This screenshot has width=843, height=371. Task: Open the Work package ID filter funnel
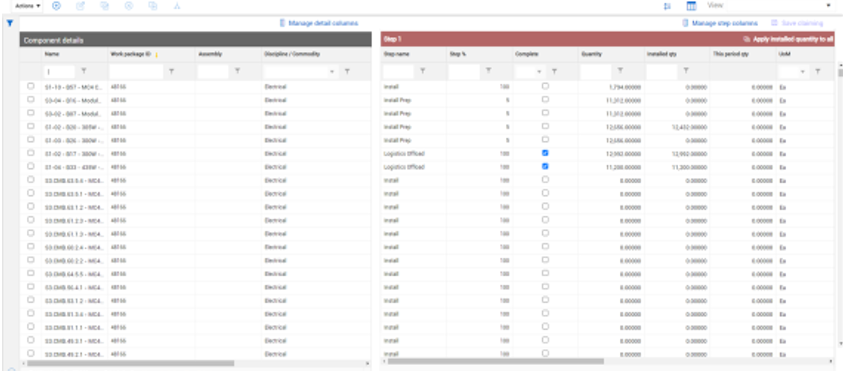pos(171,71)
